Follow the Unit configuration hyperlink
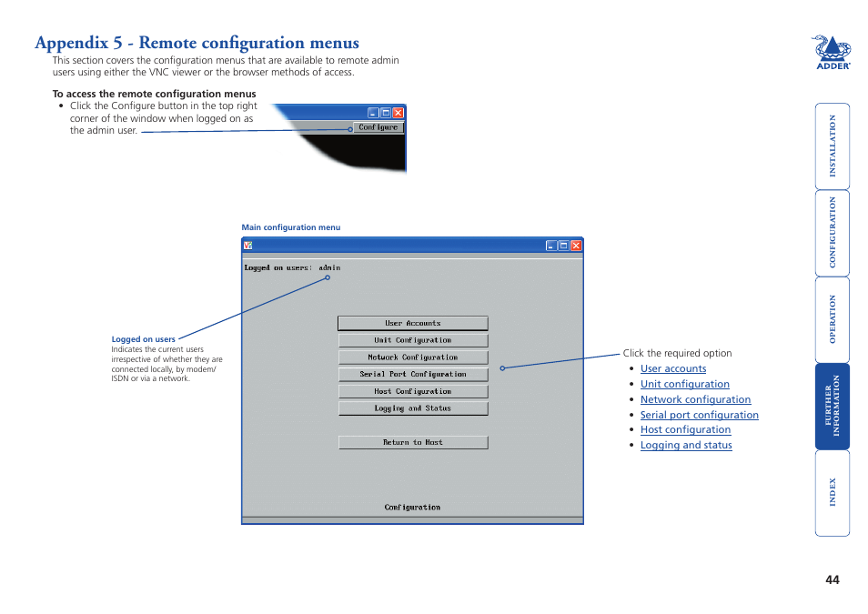 pos(685,384)
